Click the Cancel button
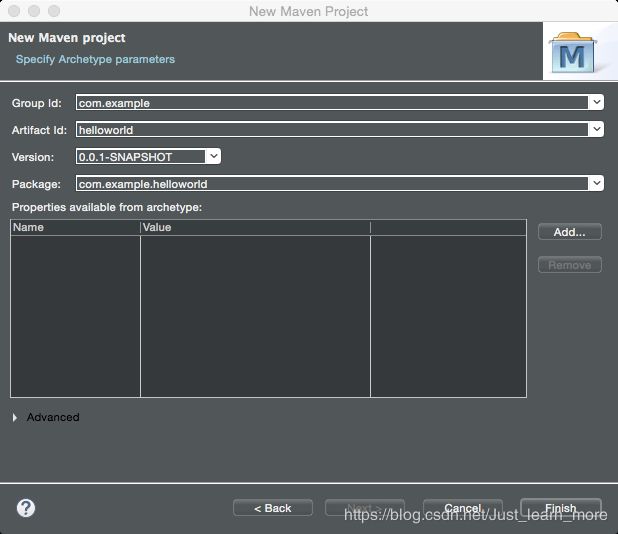This screenshot has width=618, height=534. click(463, 508)
